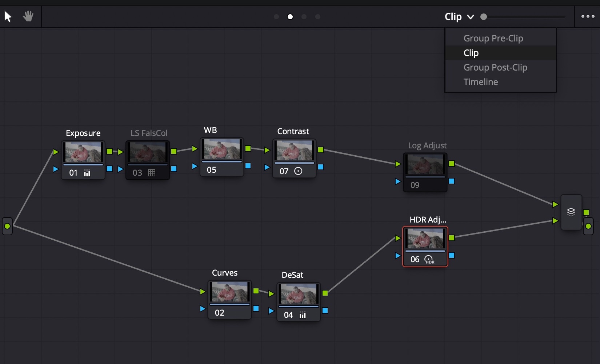Select the hand pan tool
Image resolution: width=600 pixels, height=364 pixels.
point(28,16)
